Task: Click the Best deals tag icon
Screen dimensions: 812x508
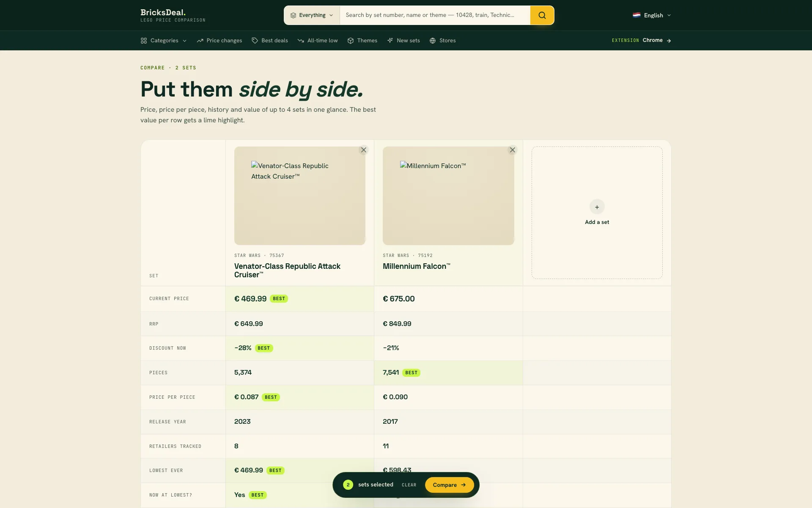Action: coord(255,41)
